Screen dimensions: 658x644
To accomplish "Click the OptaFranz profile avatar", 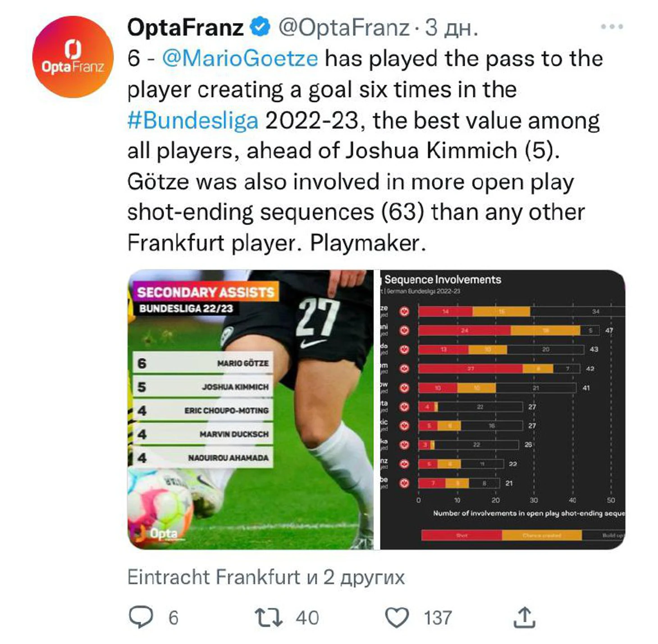I will (x=73, y=57).
